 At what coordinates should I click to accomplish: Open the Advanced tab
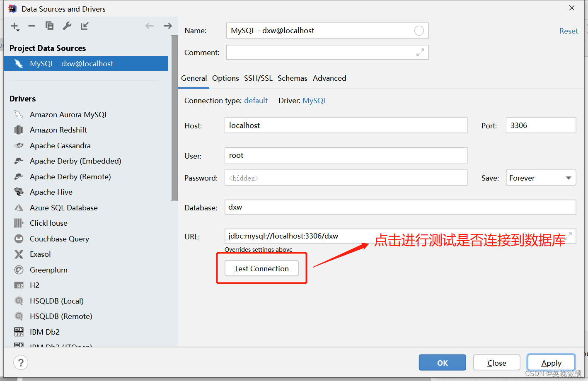tap(329, 78)
